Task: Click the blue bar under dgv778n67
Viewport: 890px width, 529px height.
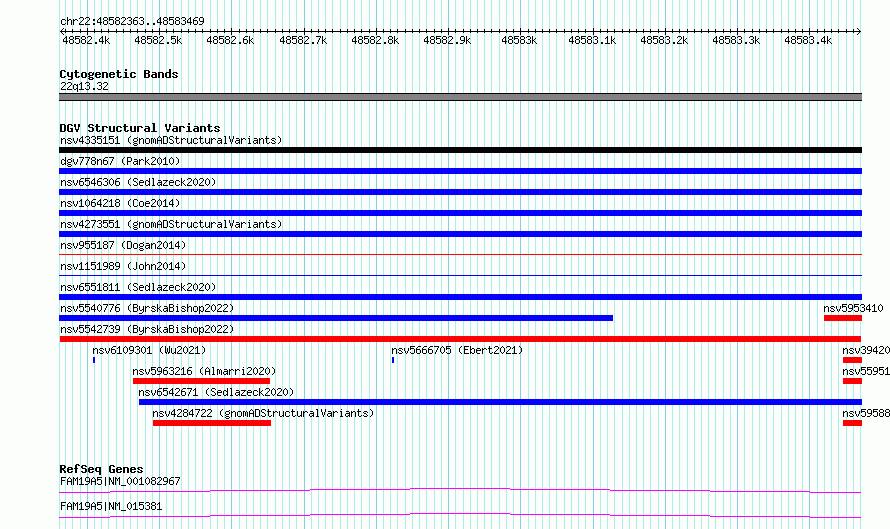Action: coord(460,171)
